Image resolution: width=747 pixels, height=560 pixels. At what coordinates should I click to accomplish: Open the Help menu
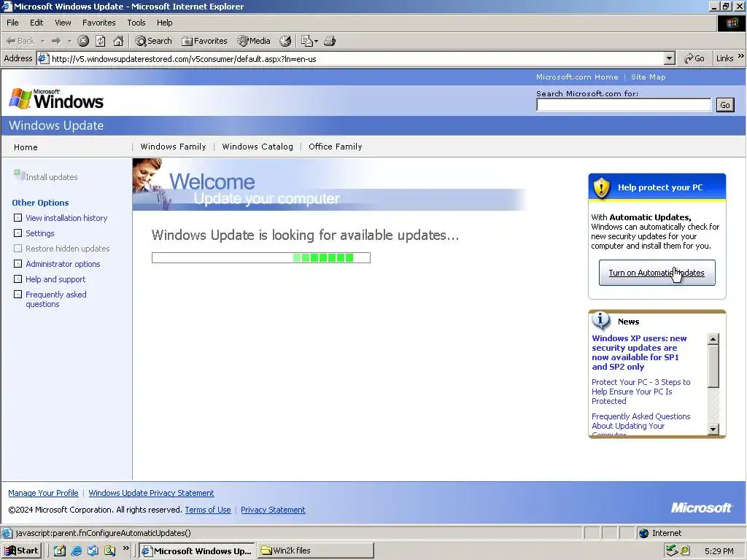(164, 23)
